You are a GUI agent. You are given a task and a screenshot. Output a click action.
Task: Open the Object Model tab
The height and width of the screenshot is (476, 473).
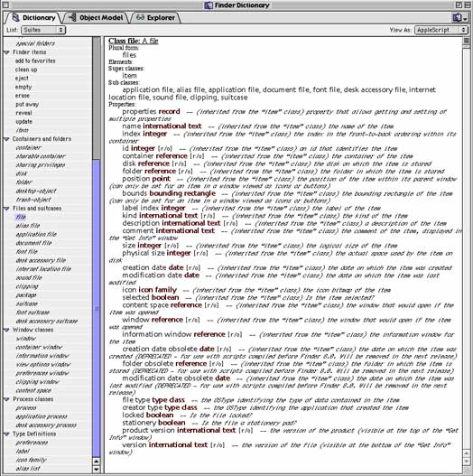[97, 17]
